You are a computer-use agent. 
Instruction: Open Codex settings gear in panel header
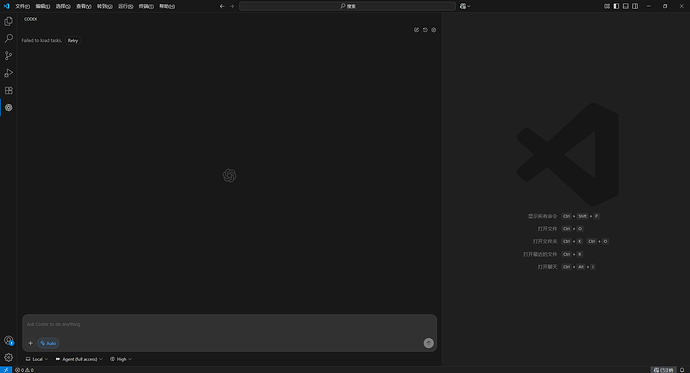click(433, 30)
